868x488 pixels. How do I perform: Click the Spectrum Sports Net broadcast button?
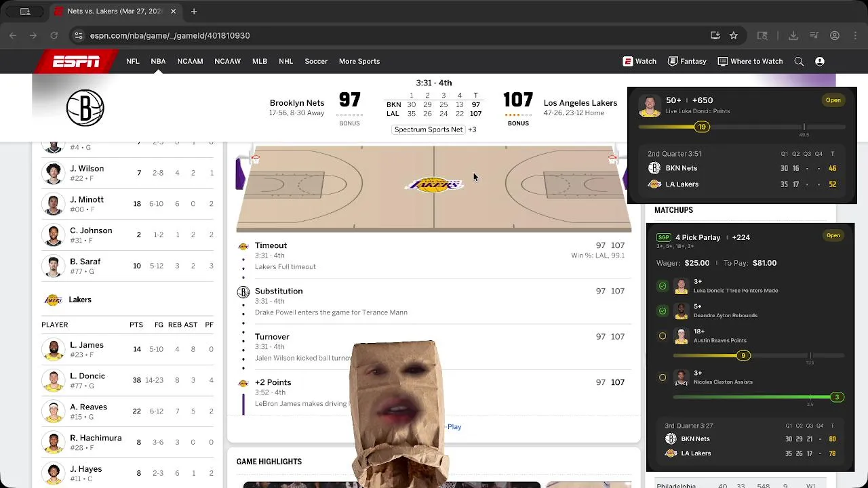tap(429, 129)
